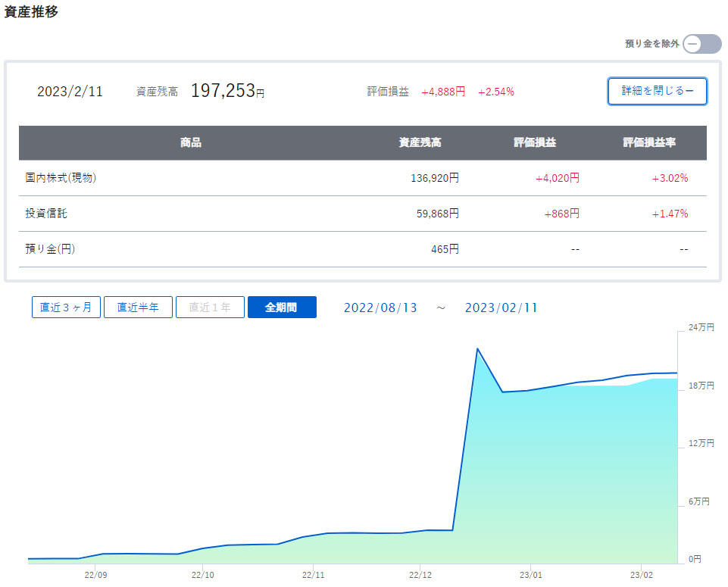Click the end date 2023/02/11 in range
Viewport: 728px width, 587px height.
pyautogui.click(x=501, y=308)
